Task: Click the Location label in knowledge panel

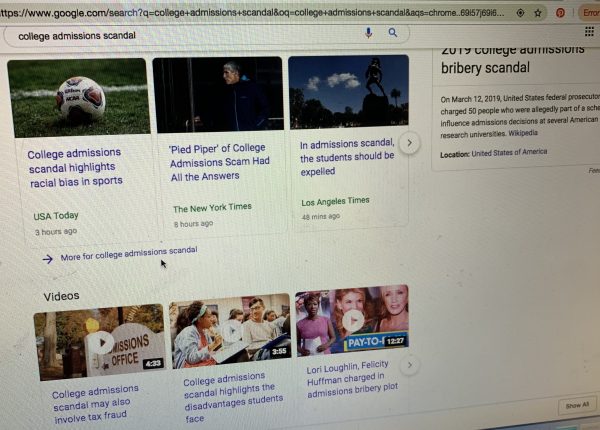Action: 455,155
